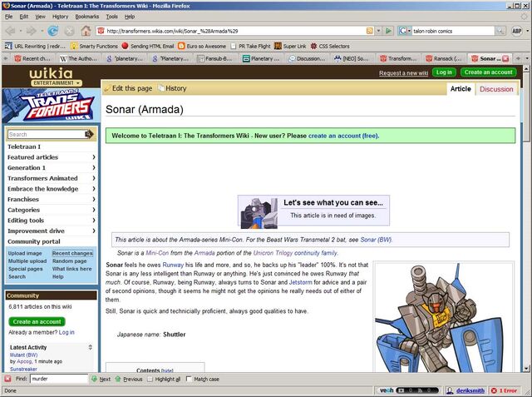This screenshot has height=397, width=532.
Task: Open the File menu
Action: 9,17
